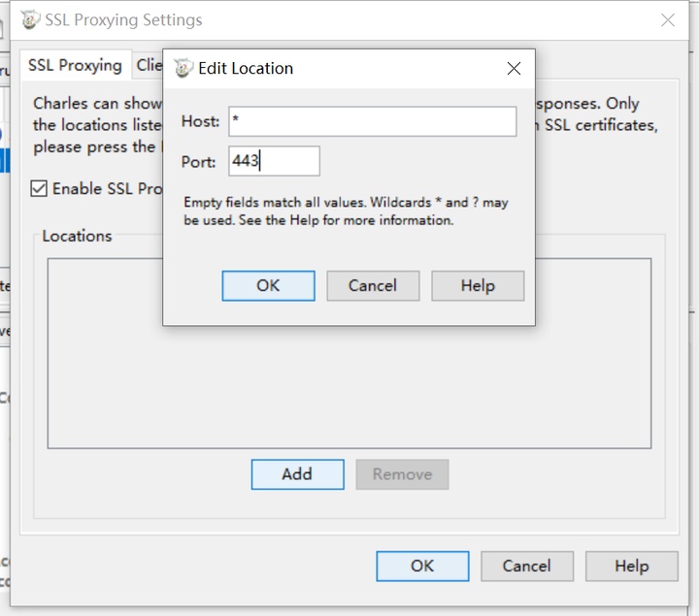
Task: Click the 'Port:' label
Action: 198,162
